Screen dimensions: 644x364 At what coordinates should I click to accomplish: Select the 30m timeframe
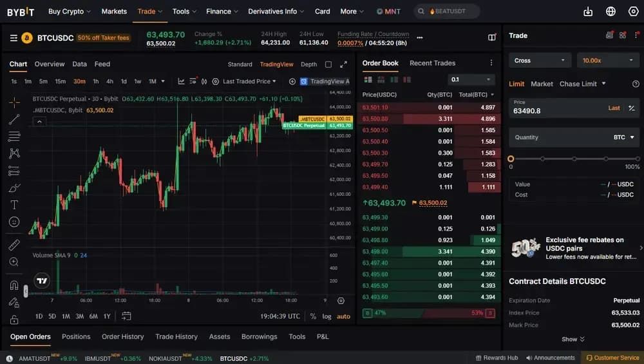[x=79, y=81]
